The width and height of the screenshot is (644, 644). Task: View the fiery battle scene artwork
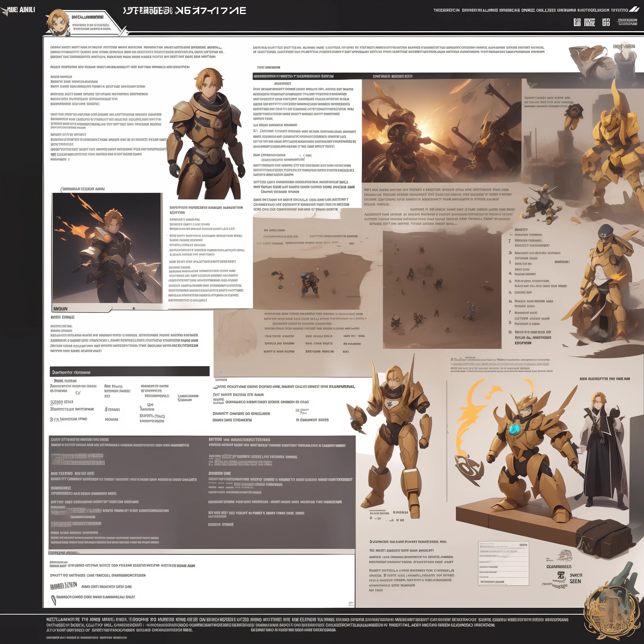(x=442, y=131)
